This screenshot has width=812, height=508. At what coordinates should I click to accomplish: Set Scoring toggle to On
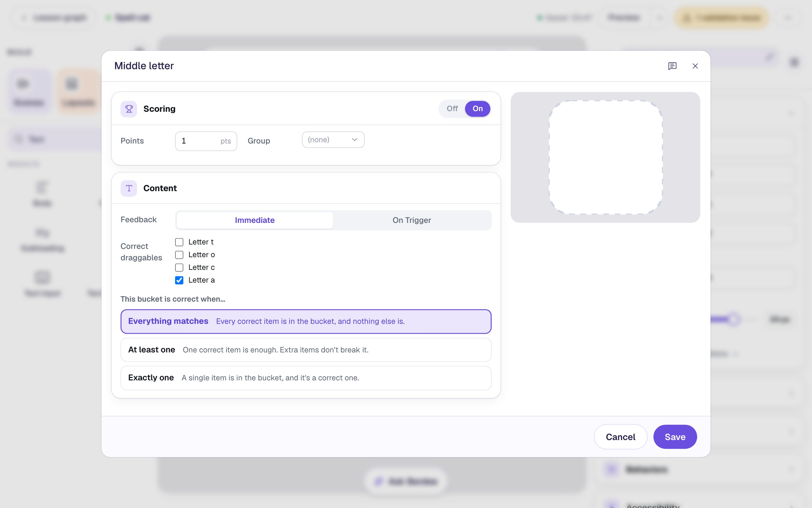(x=477, y=109)
